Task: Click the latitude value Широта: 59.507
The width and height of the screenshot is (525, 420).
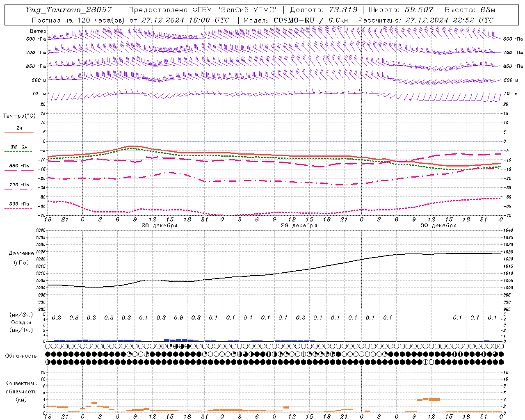Action: 401,10
